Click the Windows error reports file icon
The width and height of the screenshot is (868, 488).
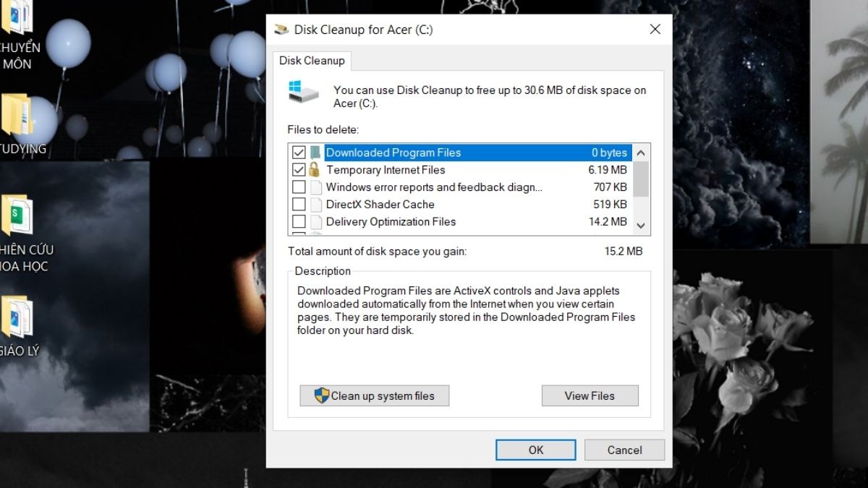click(316, 187)
